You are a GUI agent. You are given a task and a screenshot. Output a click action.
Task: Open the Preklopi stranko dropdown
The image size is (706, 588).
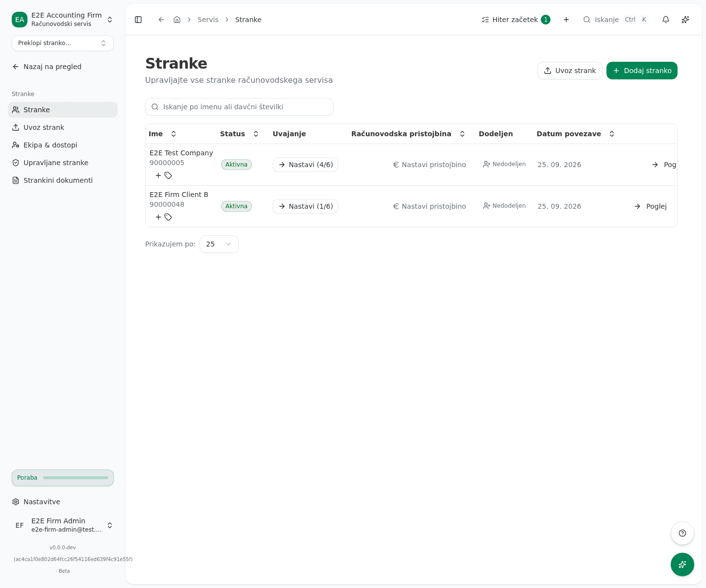tap(63, 43)
